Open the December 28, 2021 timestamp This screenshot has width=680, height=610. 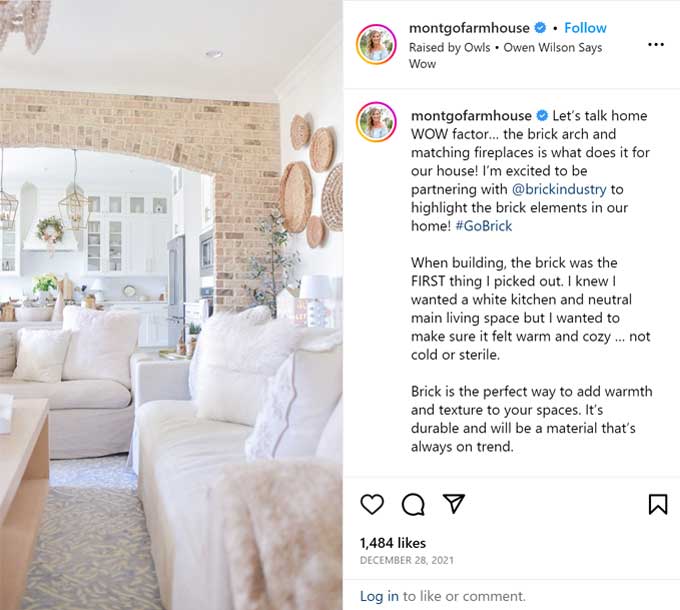pyautogui.click(x=407, y=560)
